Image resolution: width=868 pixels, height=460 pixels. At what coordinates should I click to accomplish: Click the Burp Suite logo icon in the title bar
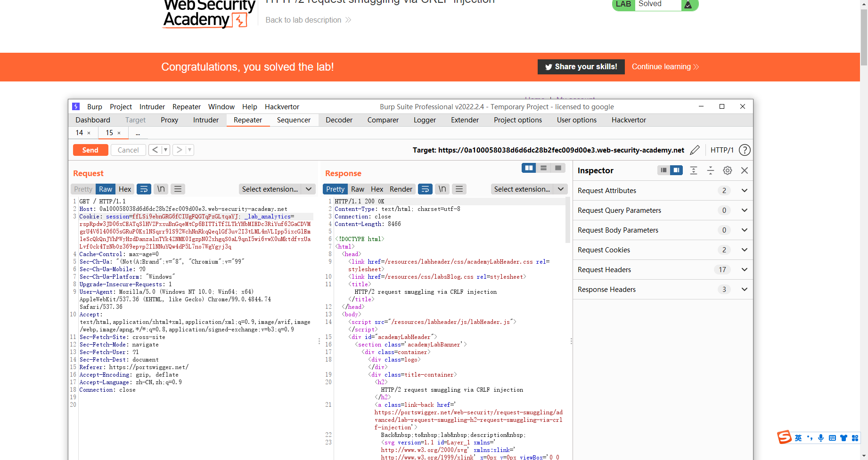pyautogui.click(x=76, y=106)
